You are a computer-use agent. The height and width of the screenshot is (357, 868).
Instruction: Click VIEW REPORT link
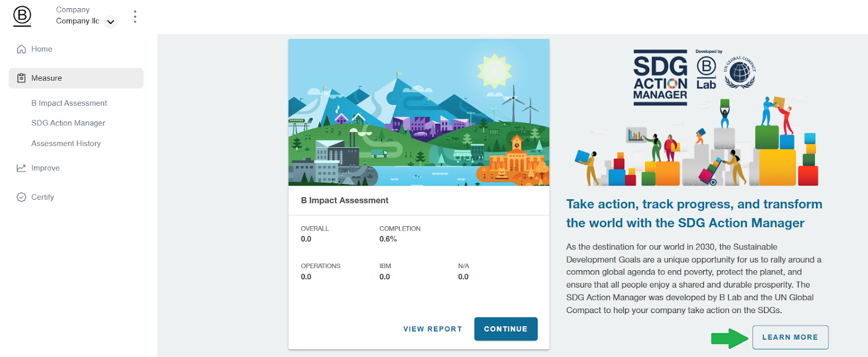coord(432,329)
